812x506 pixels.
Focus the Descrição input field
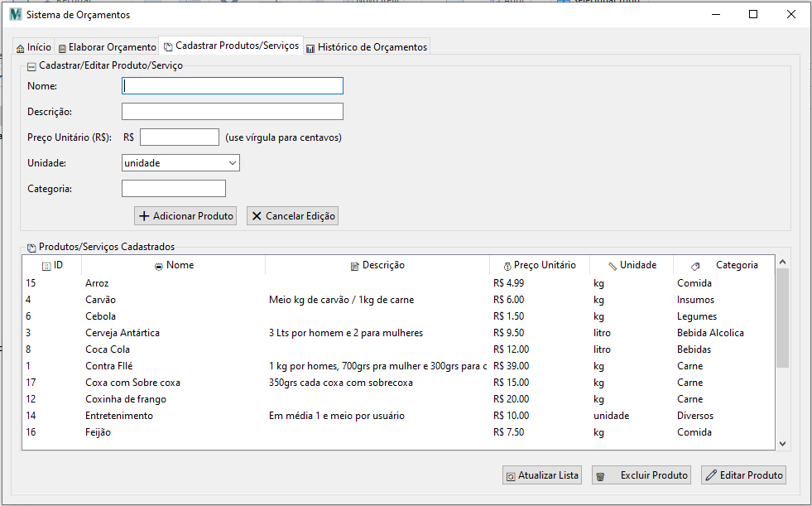point(232,112)
